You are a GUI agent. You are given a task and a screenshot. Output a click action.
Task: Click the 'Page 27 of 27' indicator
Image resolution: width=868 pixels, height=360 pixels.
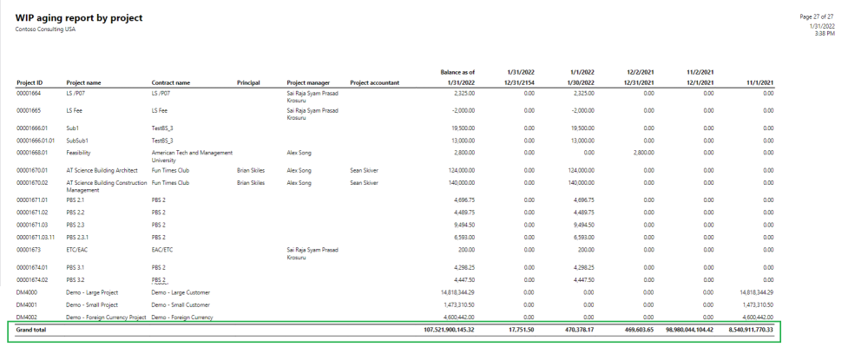coord(817,17)
